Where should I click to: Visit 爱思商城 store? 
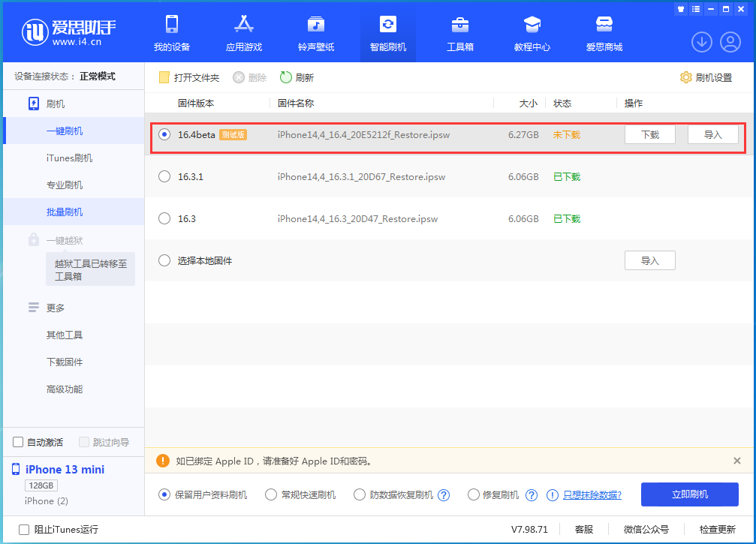[x=604, y=33]
